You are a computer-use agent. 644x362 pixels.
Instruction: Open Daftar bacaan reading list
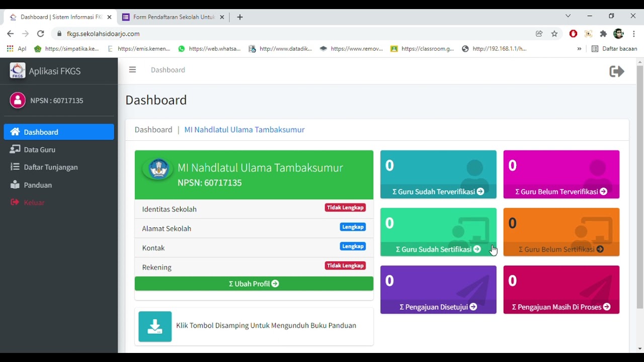click(x=614, y=49)
